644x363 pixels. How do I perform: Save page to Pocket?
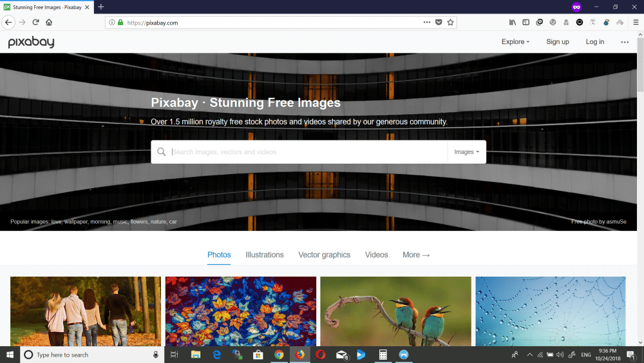coord(439,22)
